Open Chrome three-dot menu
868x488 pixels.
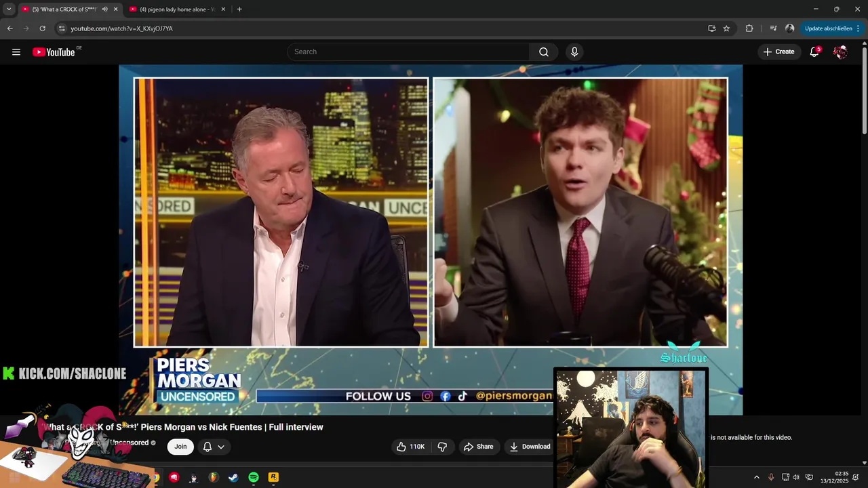click(859, 28)
